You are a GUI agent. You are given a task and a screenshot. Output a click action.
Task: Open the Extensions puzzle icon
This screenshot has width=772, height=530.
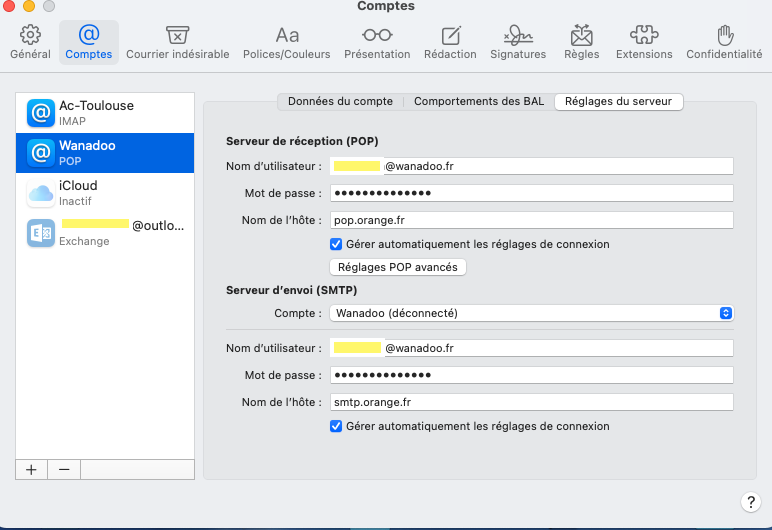pyautogui.click(x=644, y=36)
